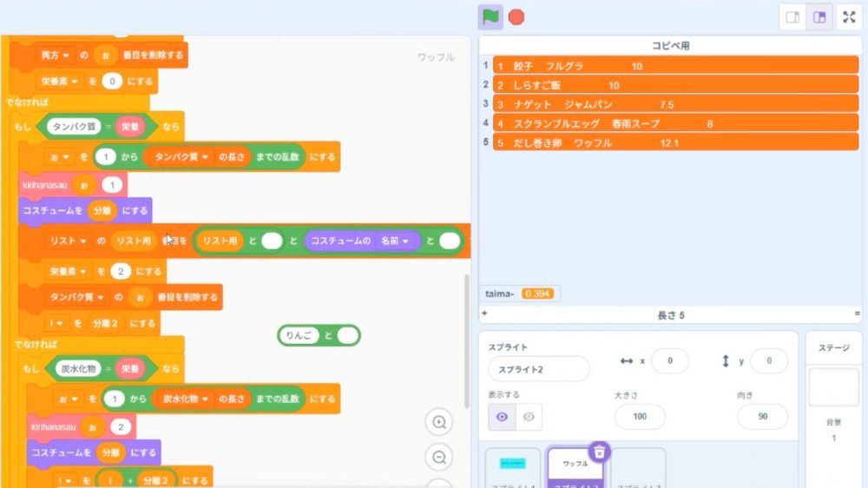Select stage backdrop thumbnail
This screenshot has height=488, width=868.
833,387
